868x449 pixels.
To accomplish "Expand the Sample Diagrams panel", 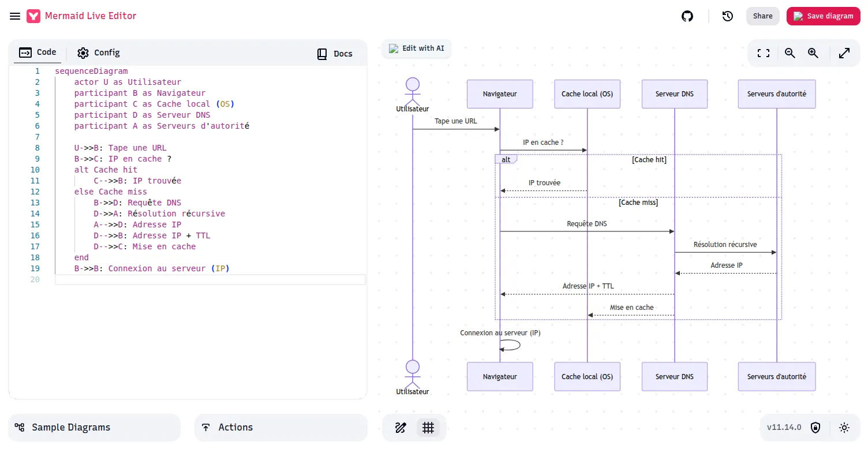I will (x=95, y=428).
